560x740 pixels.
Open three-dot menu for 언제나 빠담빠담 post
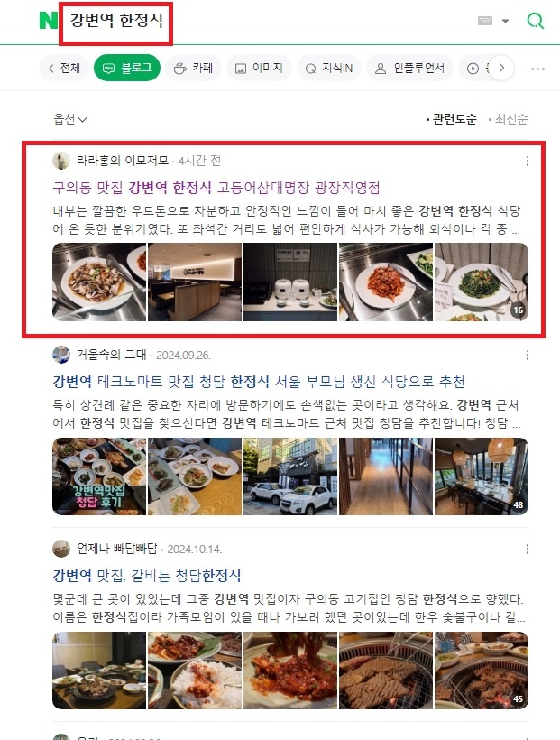coord(527,549)
